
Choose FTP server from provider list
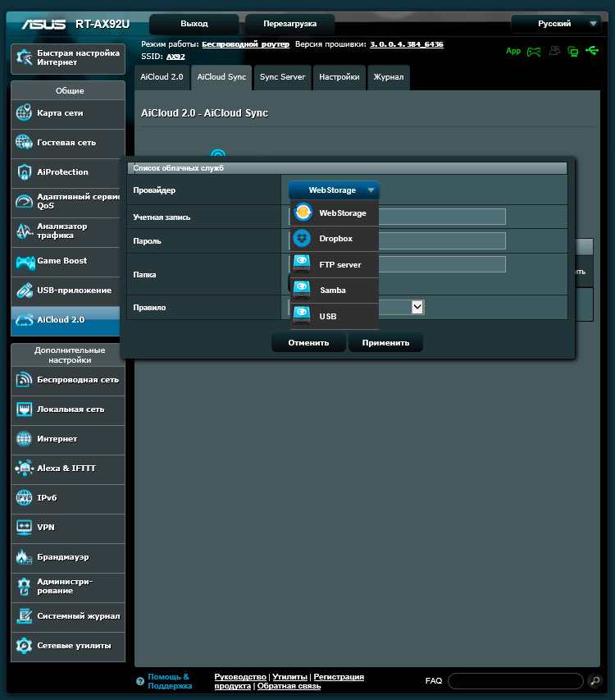point(335,265)
